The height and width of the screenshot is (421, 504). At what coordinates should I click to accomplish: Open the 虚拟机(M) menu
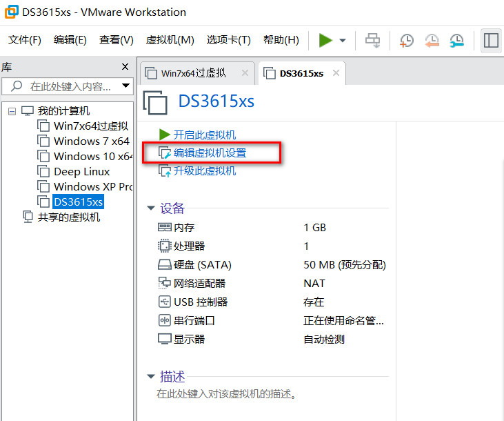click(x=170, y=40)
